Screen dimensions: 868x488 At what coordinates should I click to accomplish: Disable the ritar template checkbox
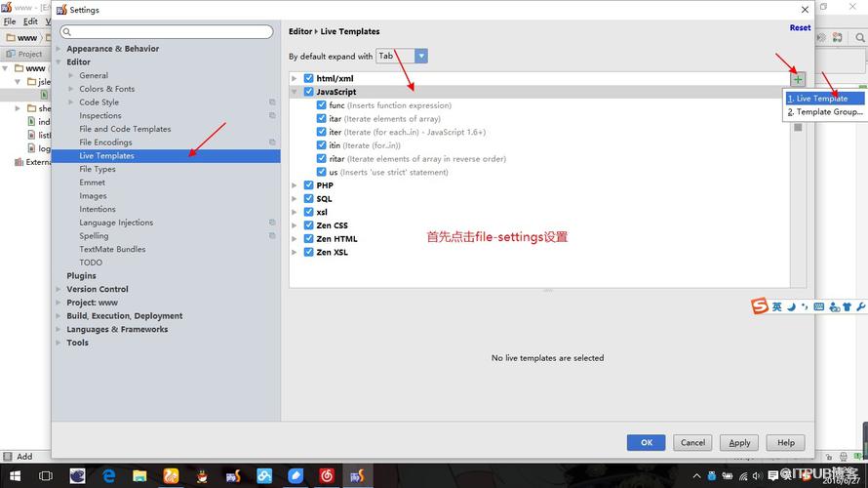point(321,158)
